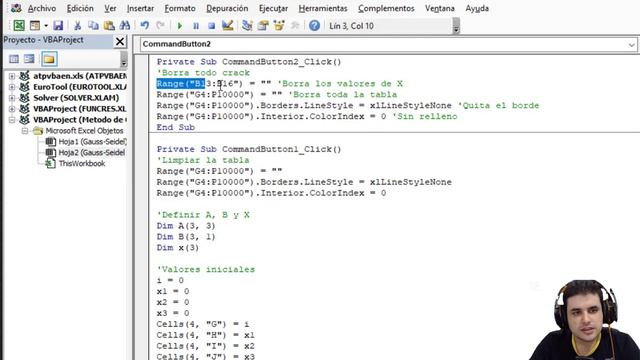Image resolution: width=640 pixels, height=360 pixels.
Task: Click the View Code icon in Project panel
Action: [x=14, y=59]
